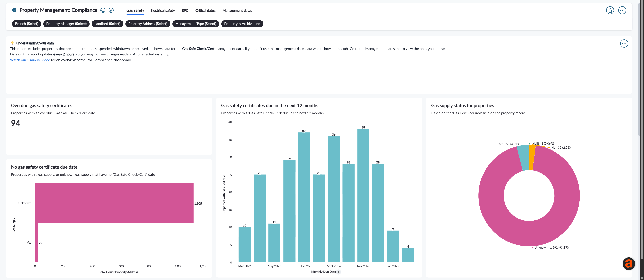644x280 pixels.
Task: Click the No - 35 (2.06%) label
Action: (562, 147)
